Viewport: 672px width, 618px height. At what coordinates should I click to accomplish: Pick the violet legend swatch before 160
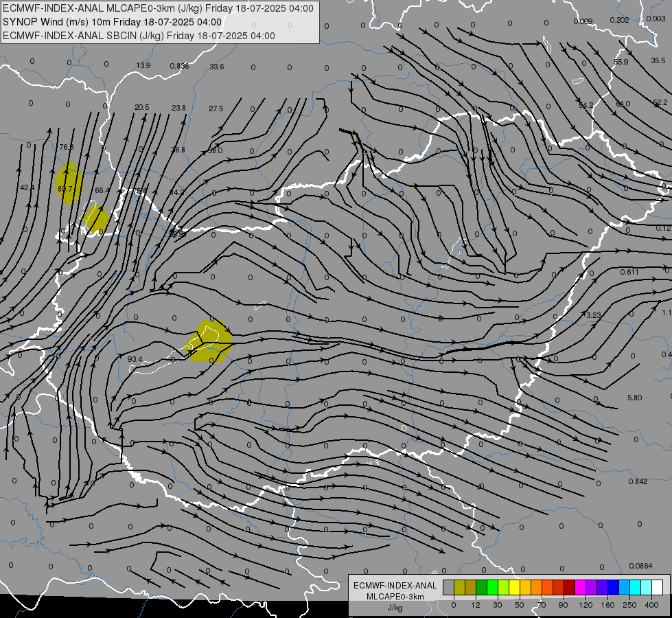click(x=603, y=588)
